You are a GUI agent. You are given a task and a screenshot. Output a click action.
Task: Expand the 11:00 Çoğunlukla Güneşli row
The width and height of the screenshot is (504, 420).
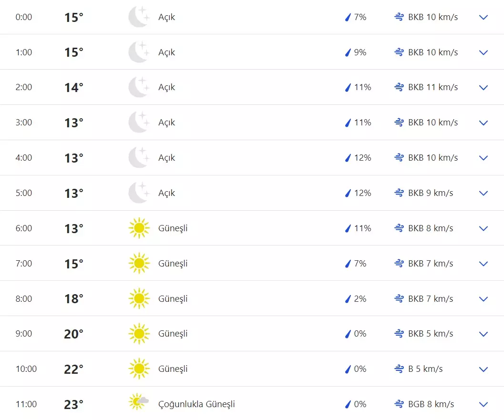tap(483, 405)
